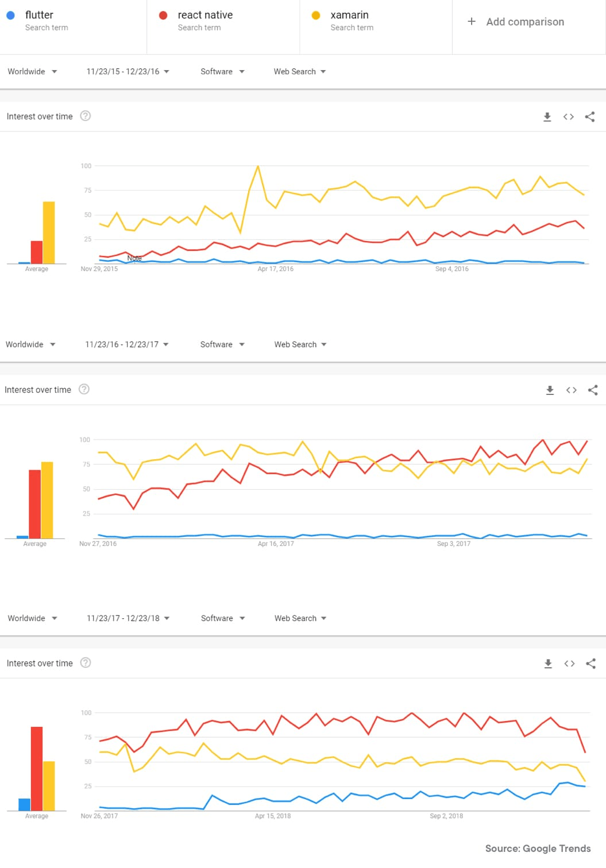
Task: Open help for first Interest over time
Action: coord(86,116)
